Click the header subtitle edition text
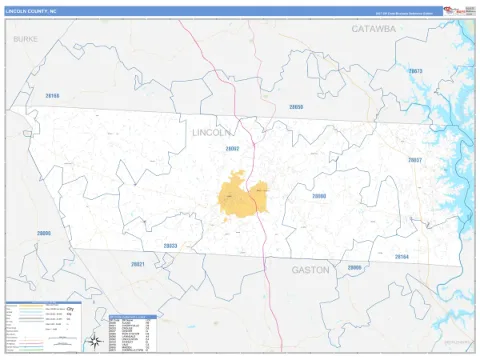Viewport: 480px width, 360px height. 404,14
